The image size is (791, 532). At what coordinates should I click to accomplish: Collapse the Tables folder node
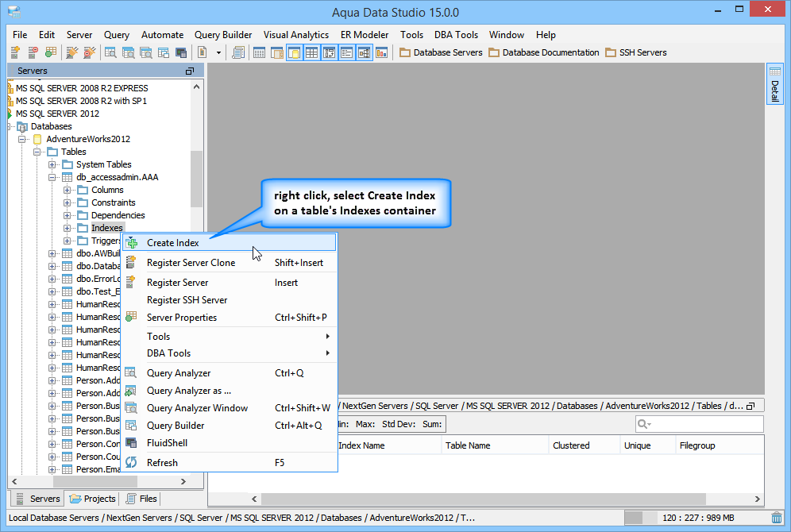click(x=37, y=152)
